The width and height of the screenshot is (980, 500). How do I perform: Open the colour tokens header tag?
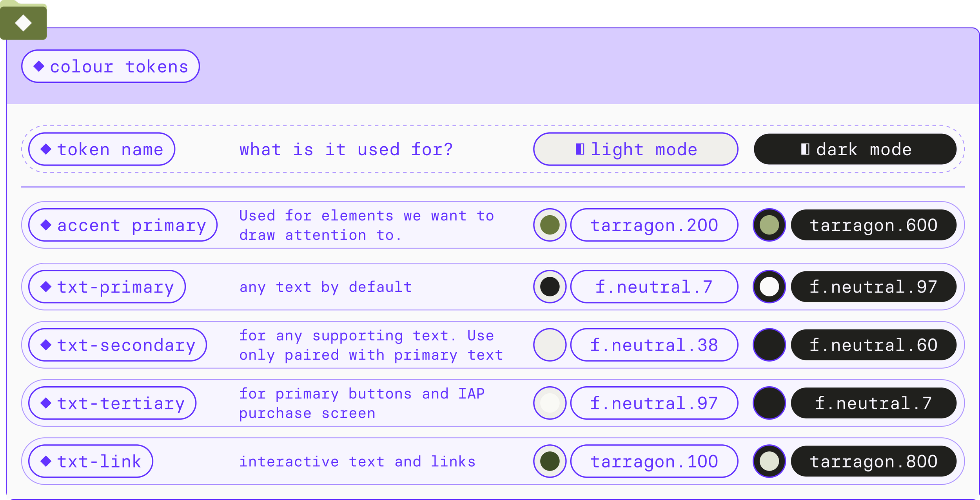111,66
